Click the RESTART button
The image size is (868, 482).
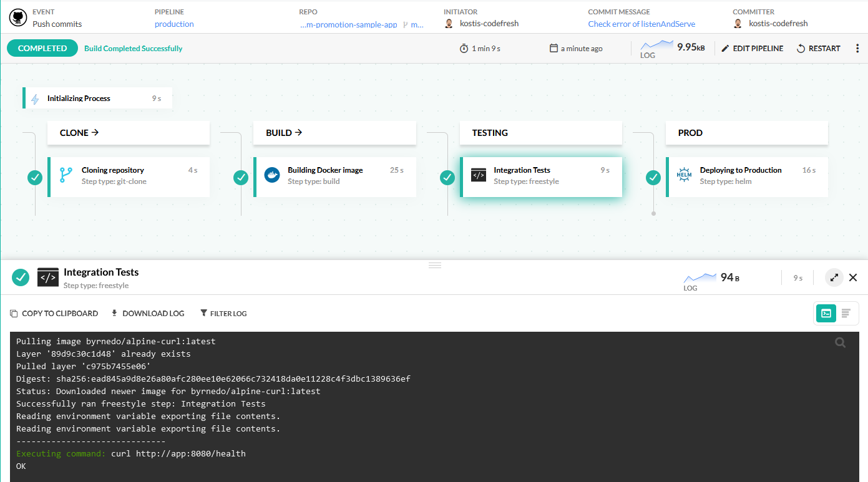tap(818, 49)
